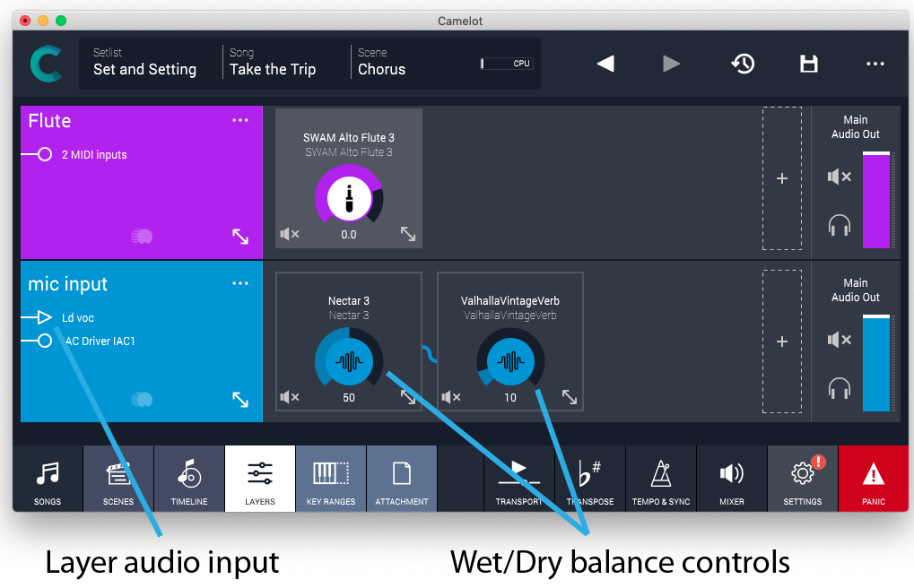914x588 pixels.
Task: Open the Transpose panel
Action: [590, 478]
